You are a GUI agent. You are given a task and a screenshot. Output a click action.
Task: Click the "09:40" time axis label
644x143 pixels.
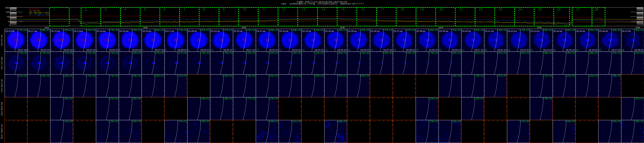tap(441, 28)
